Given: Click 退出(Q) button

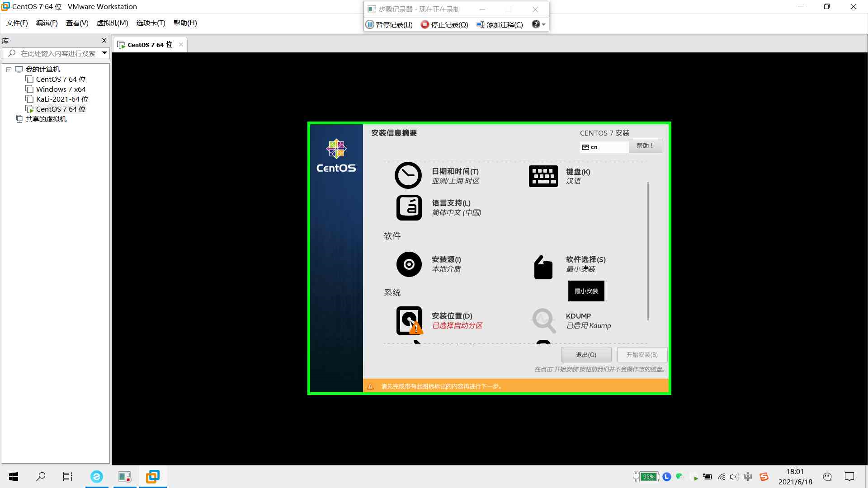Looking at the screenshot, I should click(586, 355).
